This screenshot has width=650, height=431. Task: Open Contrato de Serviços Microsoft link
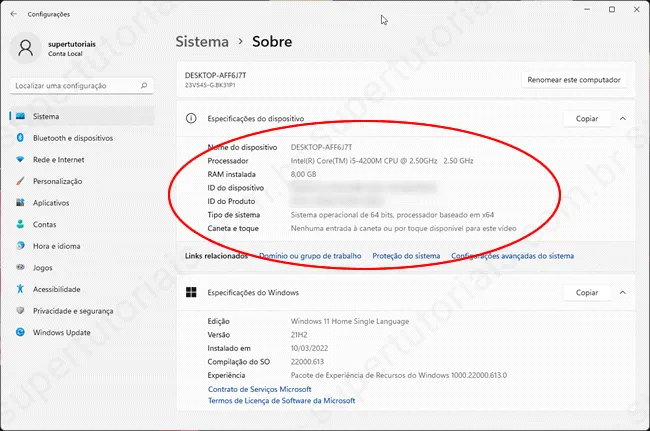(260, 389)
